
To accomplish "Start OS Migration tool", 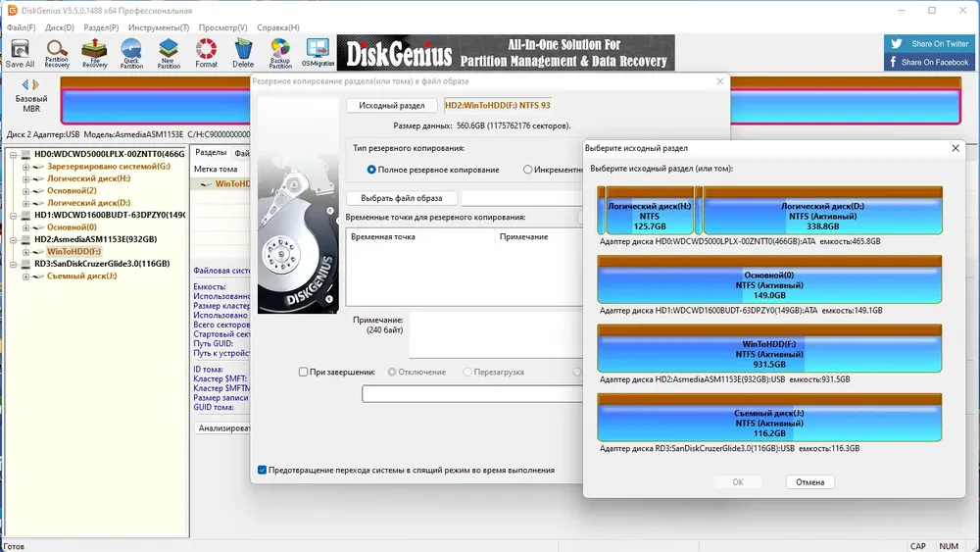I will [x=318, y=53].
